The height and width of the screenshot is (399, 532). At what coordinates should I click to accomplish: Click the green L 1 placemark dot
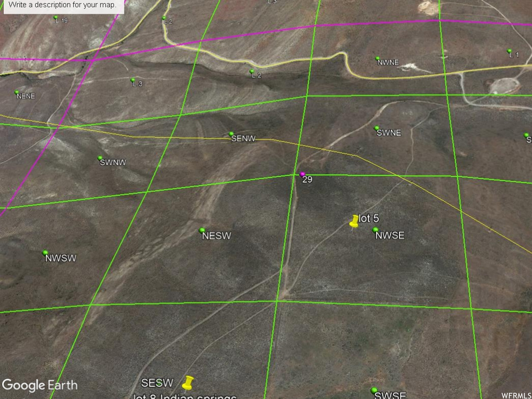tap(509, 51)
